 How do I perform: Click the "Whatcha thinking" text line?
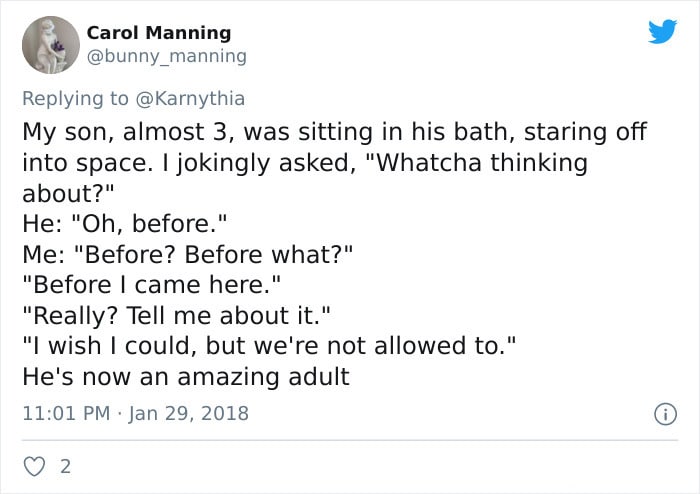[305, 163]
